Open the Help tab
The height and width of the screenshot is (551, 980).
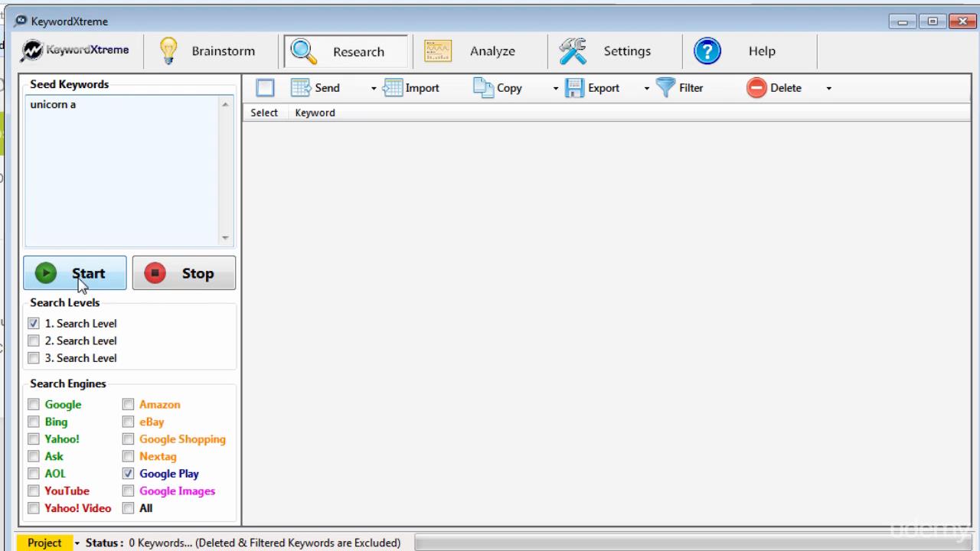(750, 51)
